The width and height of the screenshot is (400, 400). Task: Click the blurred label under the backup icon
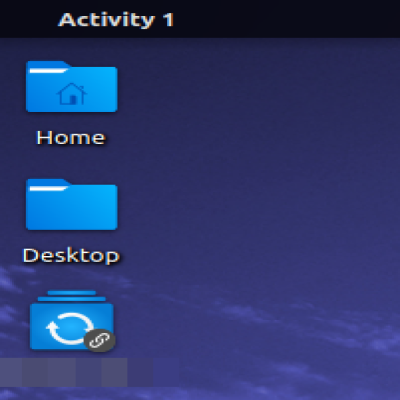click(x=77, y=372)
